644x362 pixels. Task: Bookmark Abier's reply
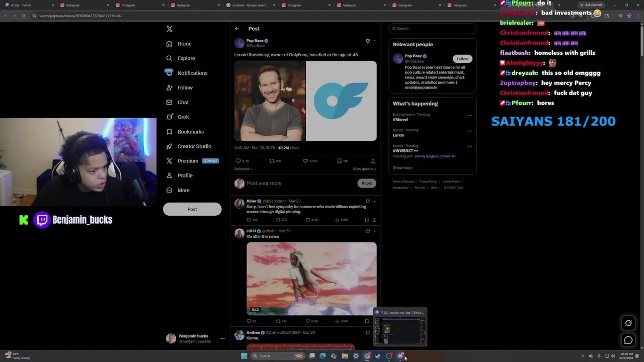click(x=367, y=220)
